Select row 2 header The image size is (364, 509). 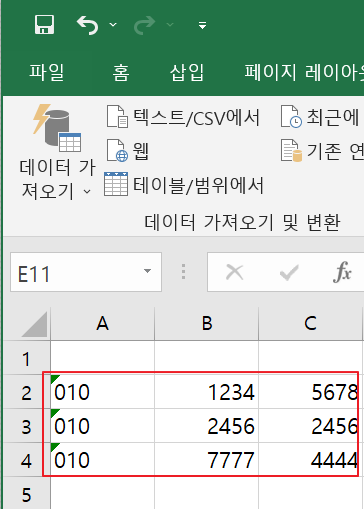(26, 392)
